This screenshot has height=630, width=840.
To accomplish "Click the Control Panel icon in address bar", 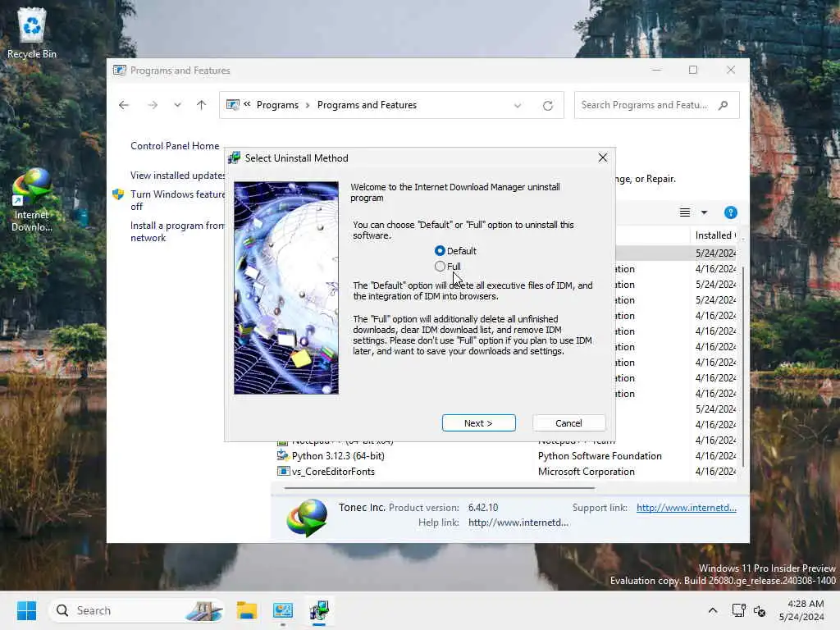I will [x=233, y=105].
